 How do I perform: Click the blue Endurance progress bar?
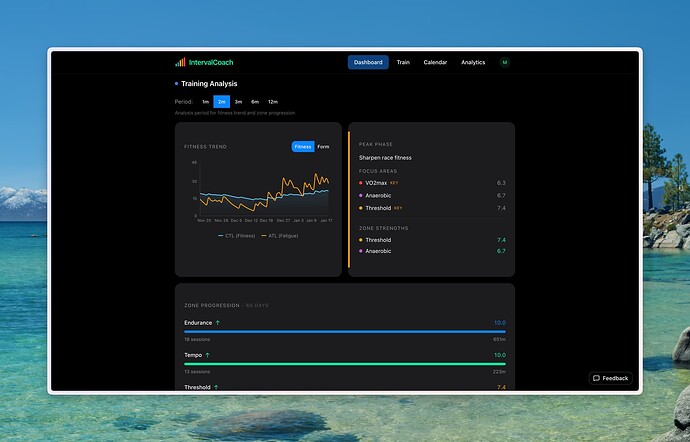(x=345, y=331)
